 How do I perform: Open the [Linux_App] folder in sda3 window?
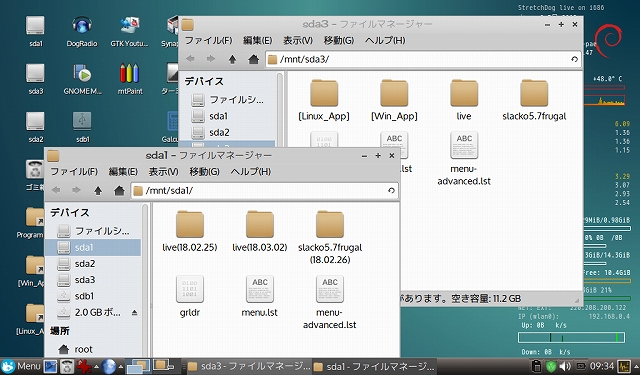pyautogui.click(x=324, y=100)
